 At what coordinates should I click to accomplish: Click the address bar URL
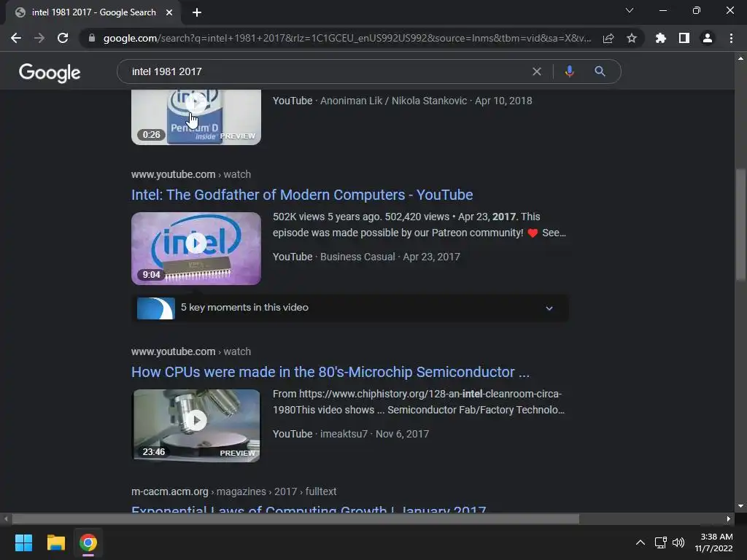[347, 38]
